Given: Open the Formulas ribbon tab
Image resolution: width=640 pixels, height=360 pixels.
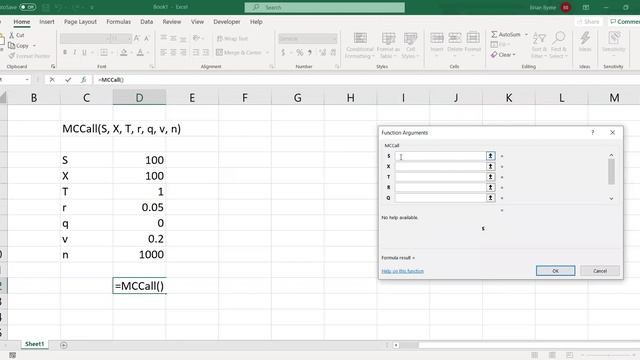Looking at the screenshot, I should point(118,22).
